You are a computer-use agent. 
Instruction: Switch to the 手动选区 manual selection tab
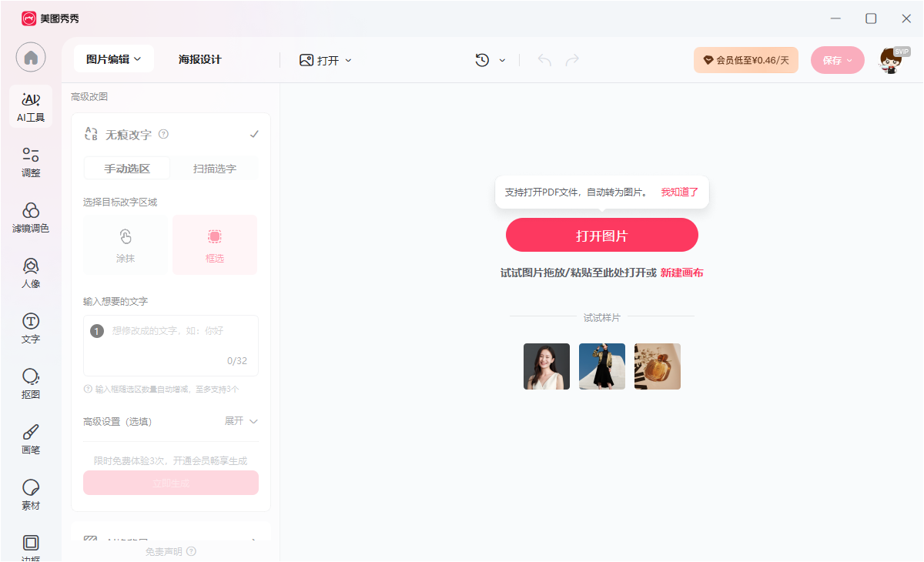126,168
